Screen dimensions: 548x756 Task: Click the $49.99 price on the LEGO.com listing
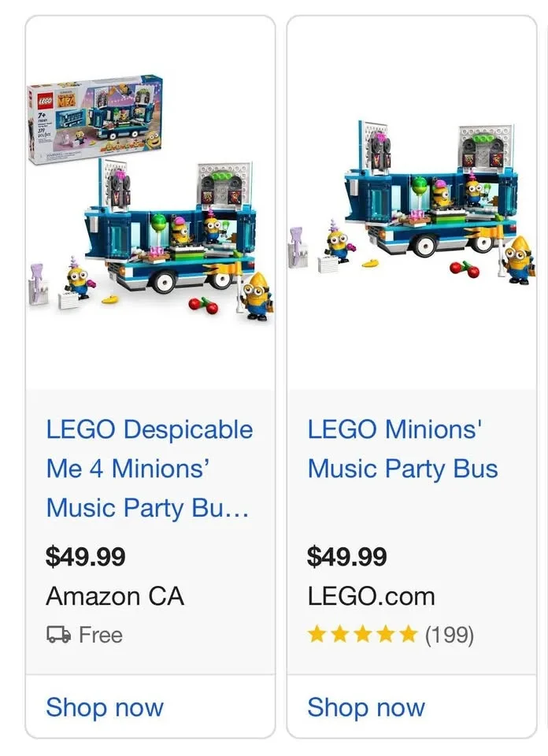(x=346, y=557)
